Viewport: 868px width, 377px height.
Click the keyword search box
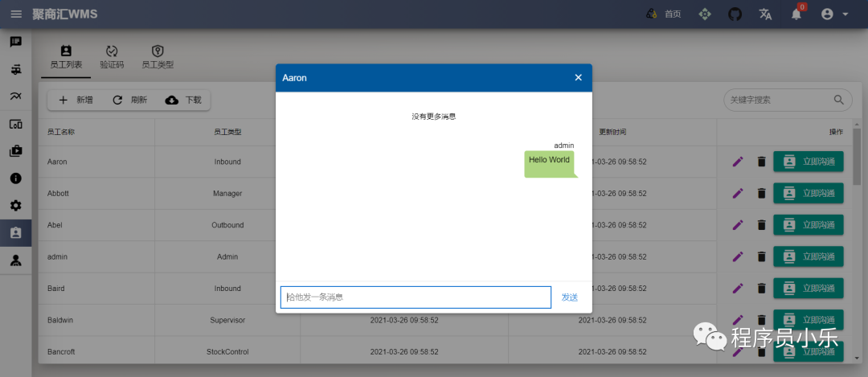pyautogui.click(x=778, y=100)
